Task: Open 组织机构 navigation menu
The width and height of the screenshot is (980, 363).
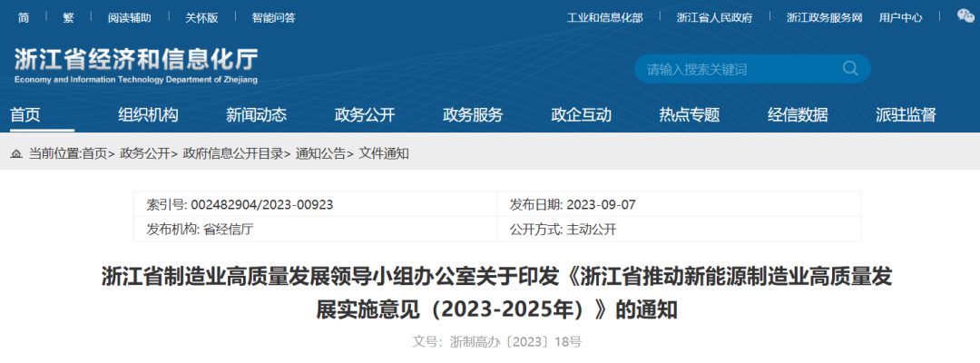Action: click(x=148, y=115)
